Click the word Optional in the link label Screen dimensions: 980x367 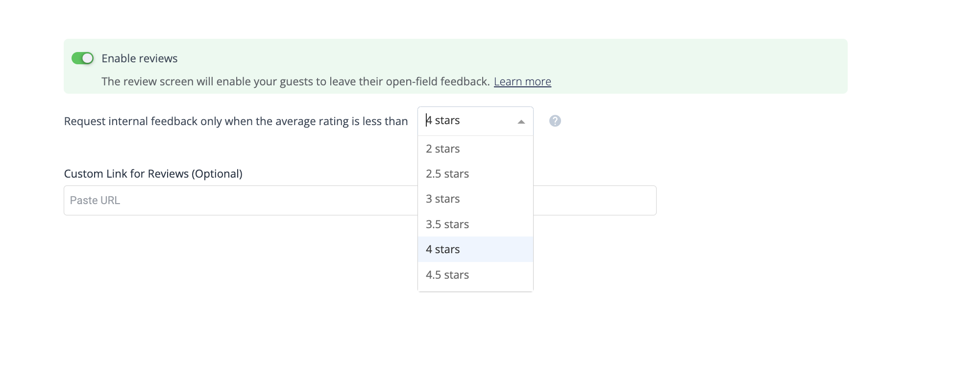click(217, 174)
